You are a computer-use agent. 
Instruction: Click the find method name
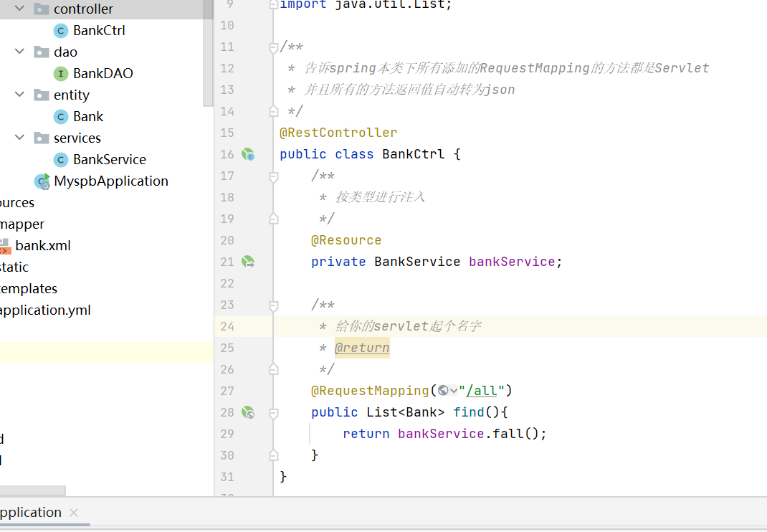468,412
